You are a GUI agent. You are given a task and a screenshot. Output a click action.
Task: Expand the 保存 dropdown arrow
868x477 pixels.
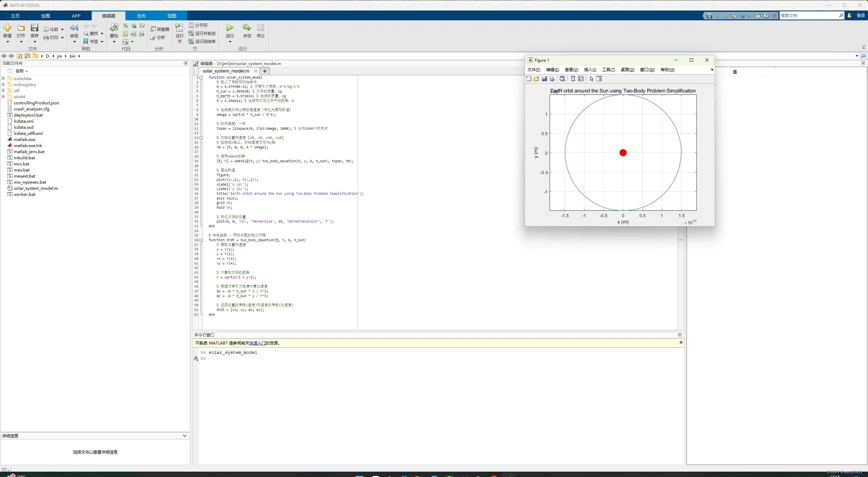(35, 42)
